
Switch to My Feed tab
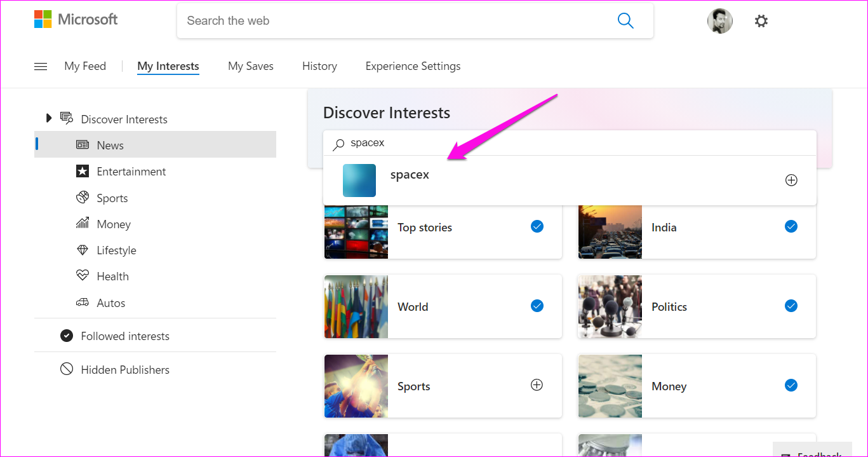pos(85,66)
